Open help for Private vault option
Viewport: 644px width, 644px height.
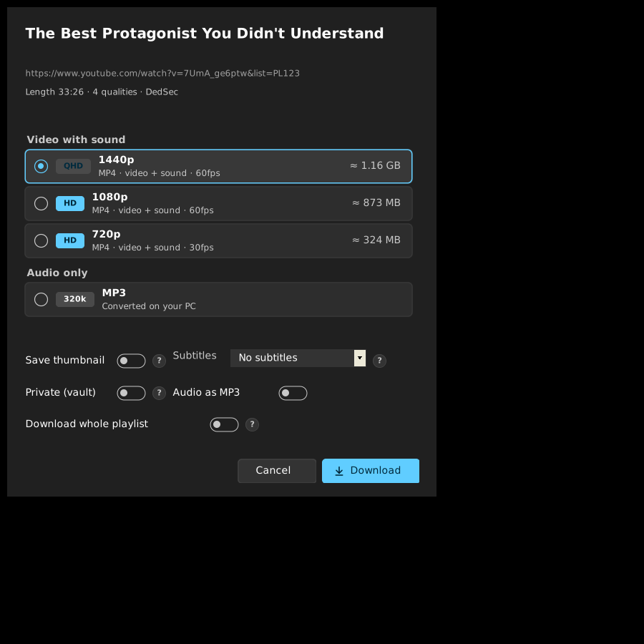coord(159,393)
